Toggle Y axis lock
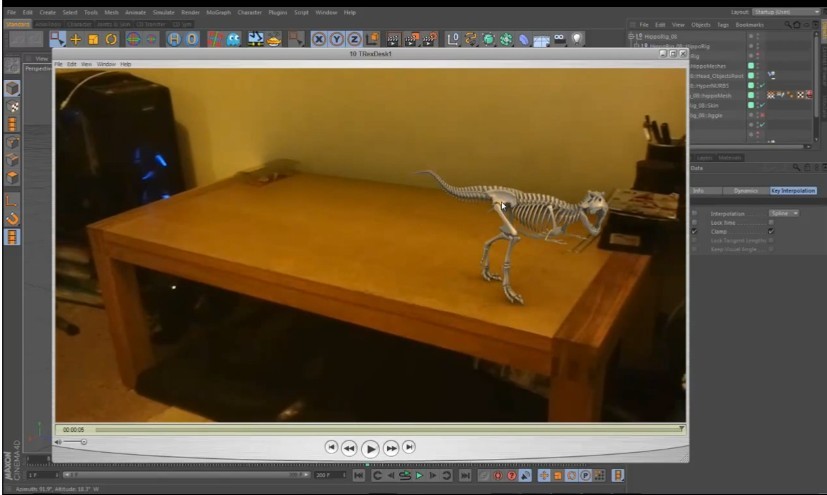The height and width of the screenshot is (495, 827). tap(336, 39)
